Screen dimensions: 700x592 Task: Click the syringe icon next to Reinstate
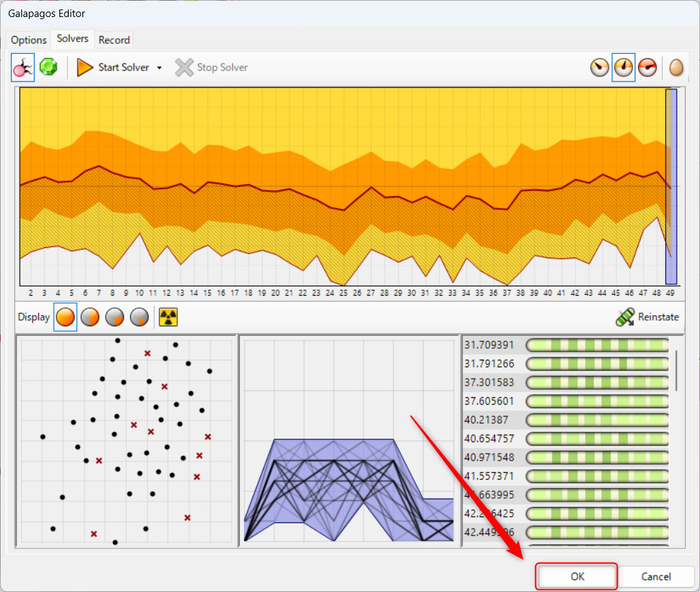[x=624, y=316]
